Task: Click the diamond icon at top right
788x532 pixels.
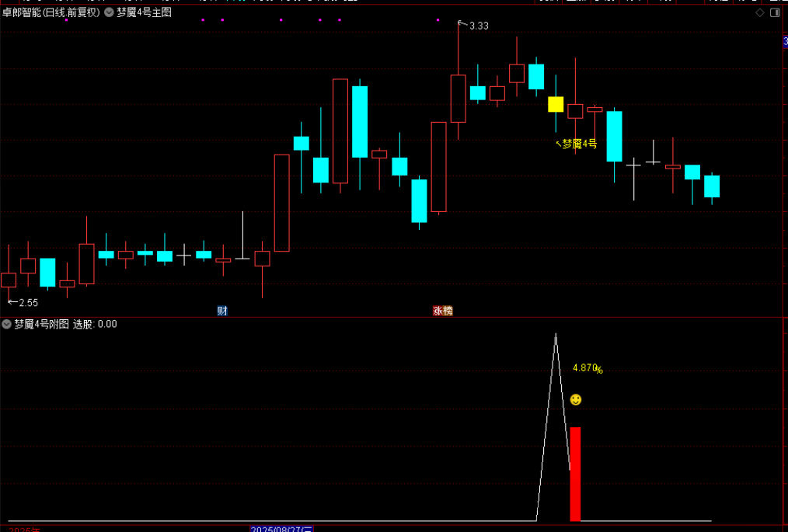Action: [759, 12]
